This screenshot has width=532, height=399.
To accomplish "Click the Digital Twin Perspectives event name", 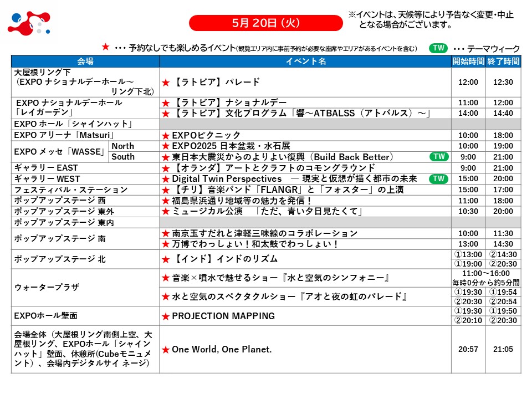I will point(294,179).
